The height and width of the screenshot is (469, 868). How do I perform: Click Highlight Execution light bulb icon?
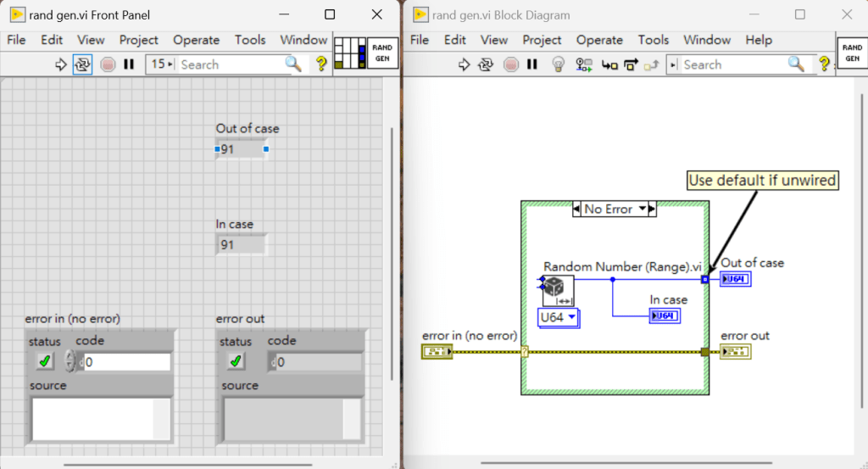558,64
